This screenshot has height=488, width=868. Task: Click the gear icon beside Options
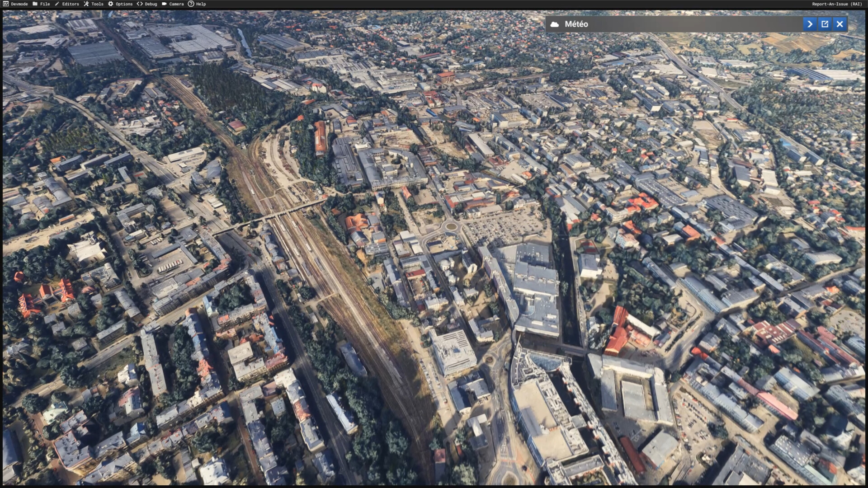click(111, 4)
